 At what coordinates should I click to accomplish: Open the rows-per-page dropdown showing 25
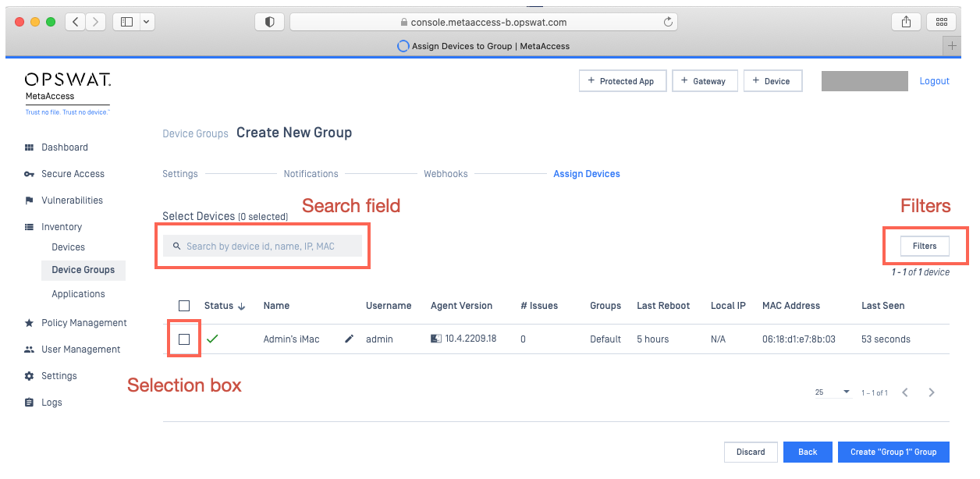(833, 392)
